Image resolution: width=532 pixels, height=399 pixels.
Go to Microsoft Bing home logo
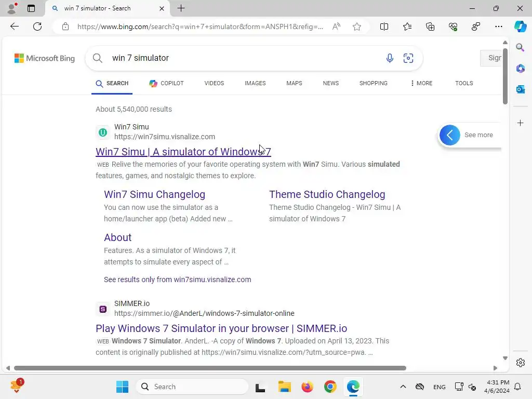point(45,58)
